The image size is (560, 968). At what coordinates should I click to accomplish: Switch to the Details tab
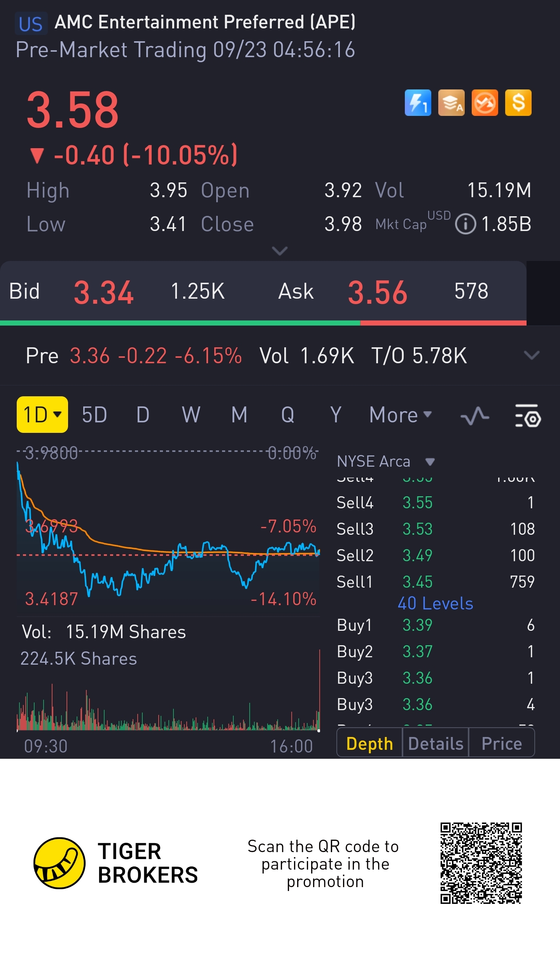coord(436,744)
